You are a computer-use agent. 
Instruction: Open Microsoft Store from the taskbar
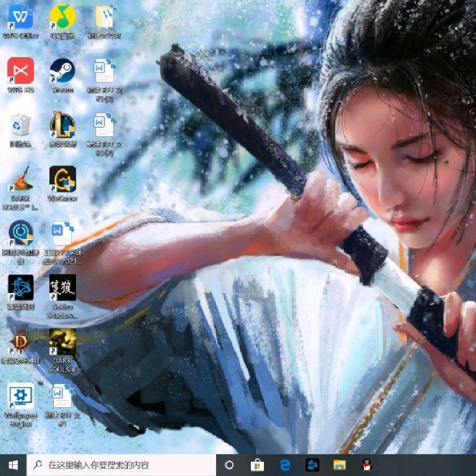pos(257,465)
